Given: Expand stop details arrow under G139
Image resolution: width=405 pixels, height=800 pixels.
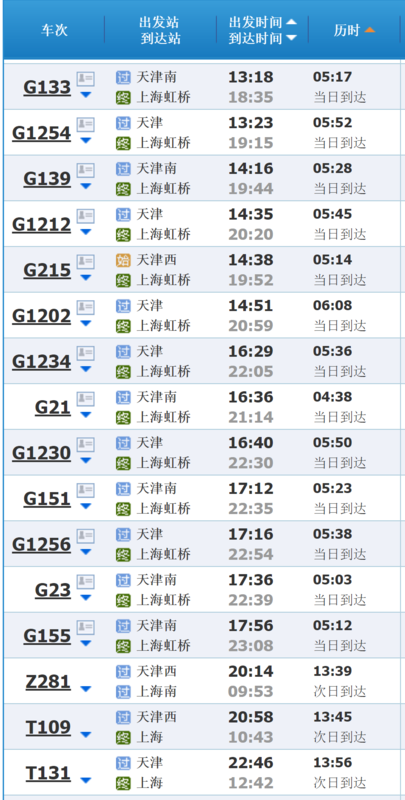Looking at the screenshot, I should pos(86,186).
